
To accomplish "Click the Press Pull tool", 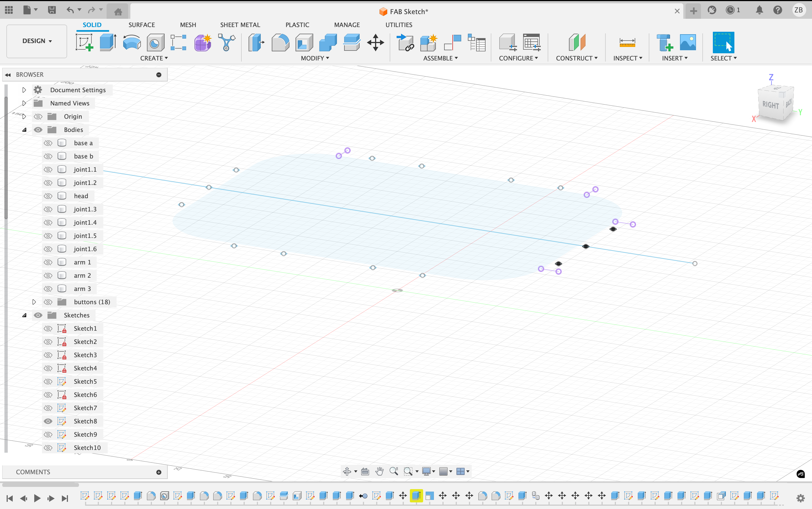I will point(256,43).
